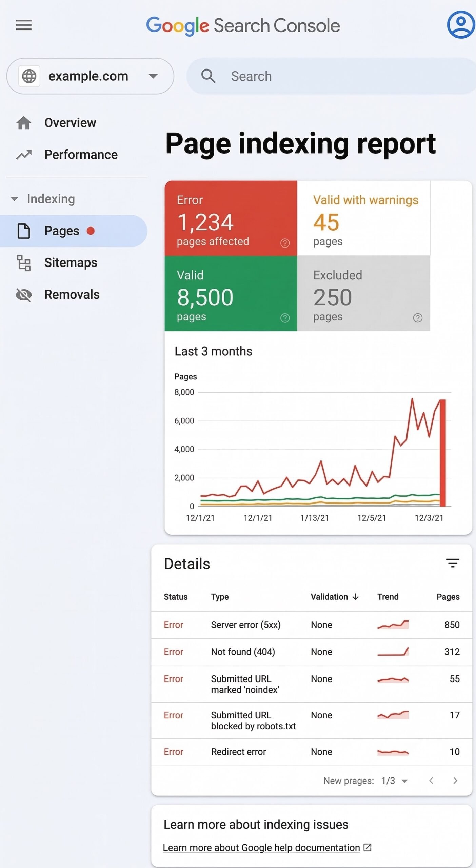This screenshot has height=868, width=476.
Task: Go to next page of details
Action: (455, 781)
